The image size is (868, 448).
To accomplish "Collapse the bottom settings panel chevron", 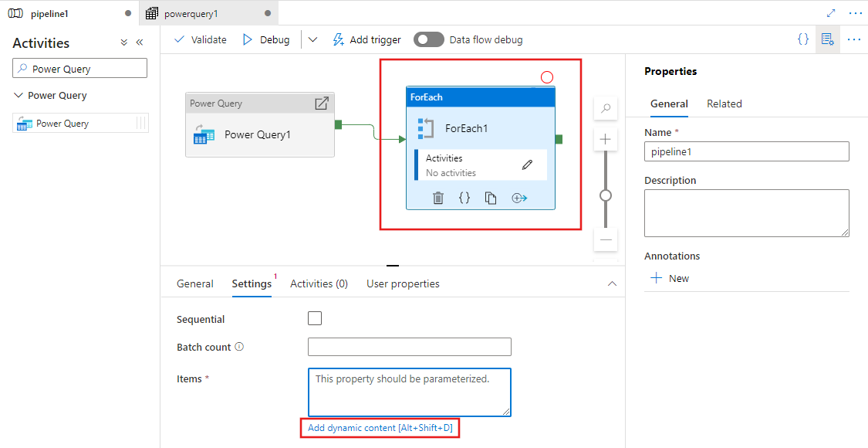I will [613, 283].
